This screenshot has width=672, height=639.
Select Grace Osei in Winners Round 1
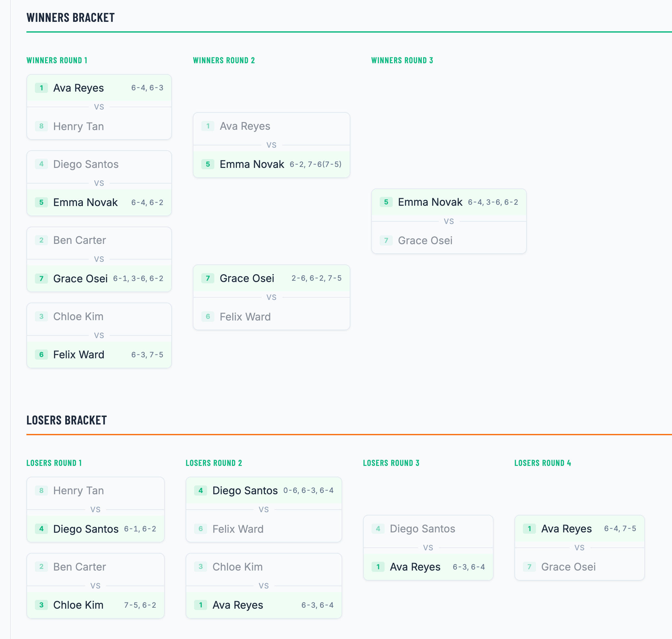tap(99, 278)
